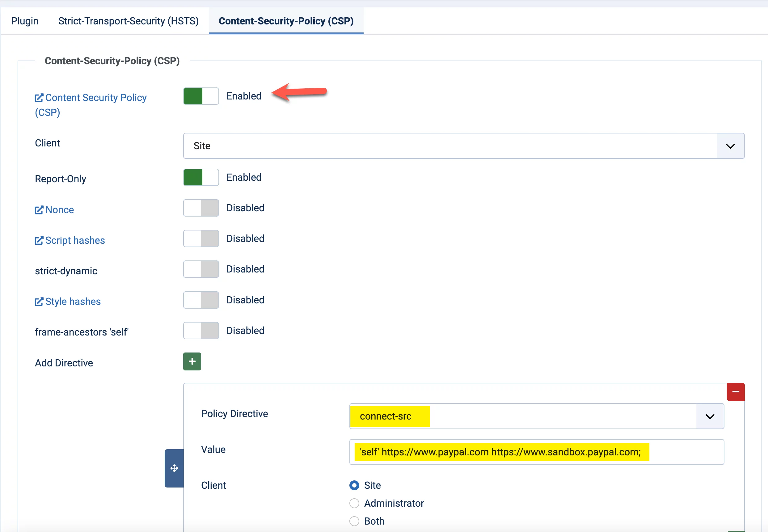Click the blue move handle icon

pyautogui.click(x=174, y=468)
